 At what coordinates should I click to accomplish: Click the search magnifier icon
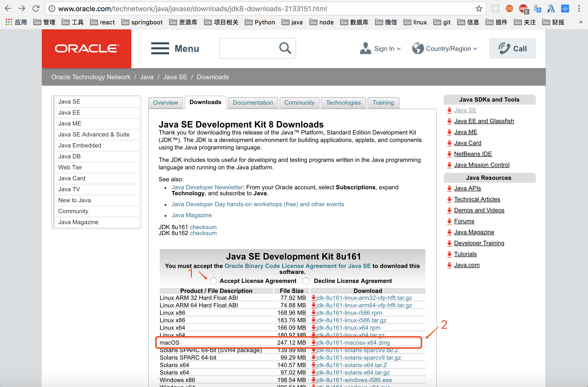point(285,48)
